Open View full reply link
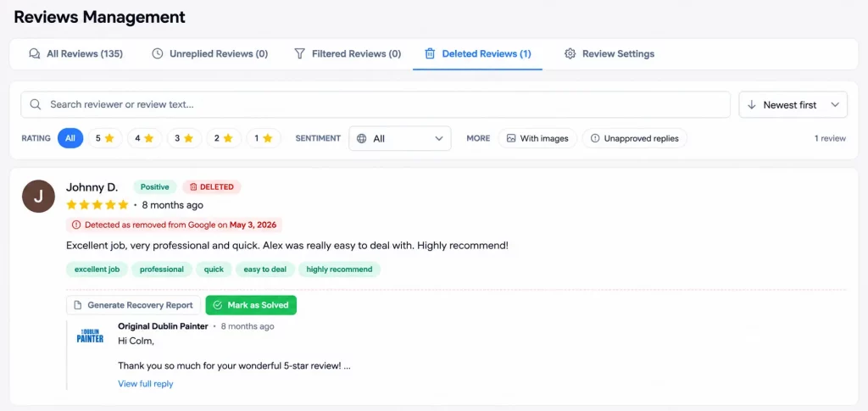 [x=146, y=383]
